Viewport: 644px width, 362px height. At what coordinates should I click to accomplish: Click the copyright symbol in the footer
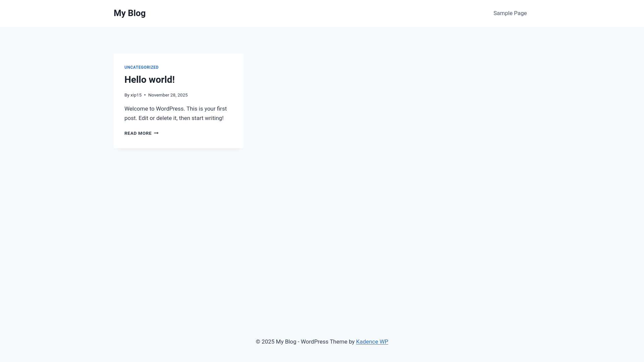[x=258, y=342]
